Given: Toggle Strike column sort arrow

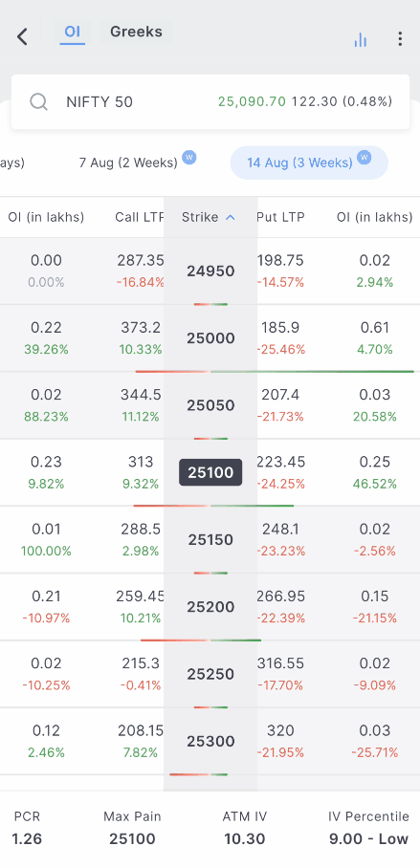Looking at the screenshot, I should click(231, 218).
